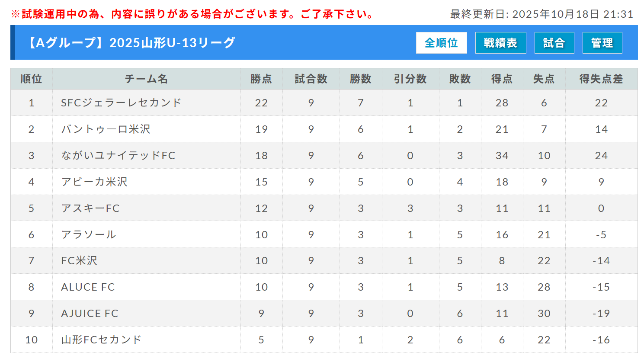Open the 管理 page button
644x362 pixels.
pos(602,43)
